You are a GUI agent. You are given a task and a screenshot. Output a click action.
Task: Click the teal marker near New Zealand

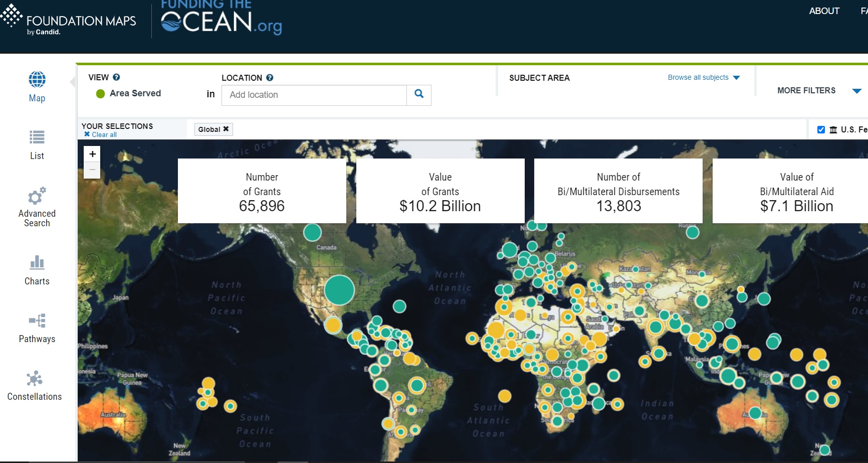click(x=825, y=449)
